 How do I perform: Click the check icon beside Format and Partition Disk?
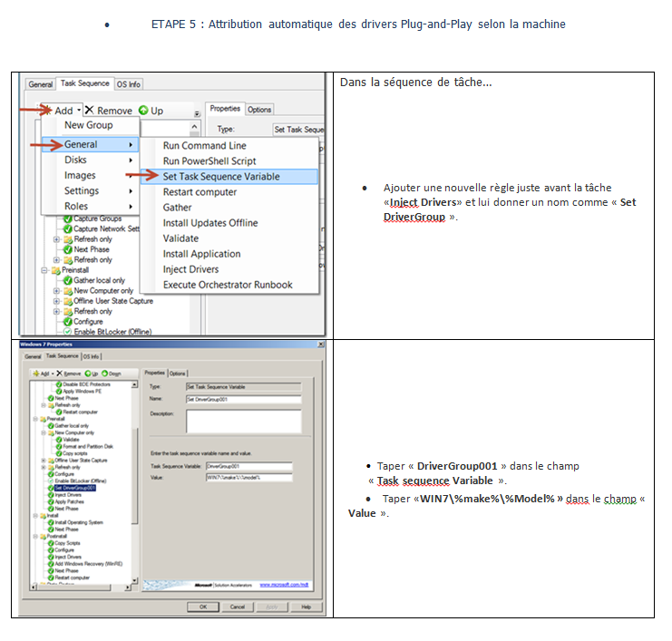59,446
